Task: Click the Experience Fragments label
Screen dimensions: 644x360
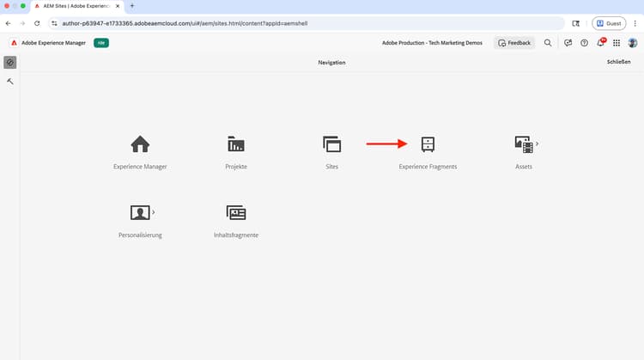Action: [428, 167]
